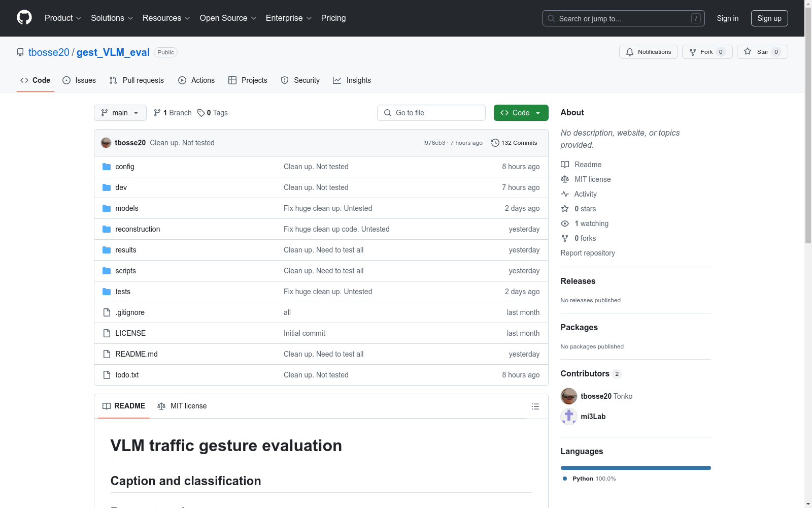
Task: Click the todo.txt file icon
Action: 107,375
